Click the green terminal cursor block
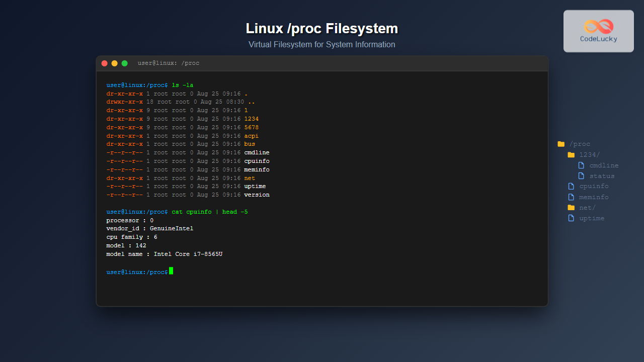The height and width of the screenshot is (362, 644). coord(171,271)
